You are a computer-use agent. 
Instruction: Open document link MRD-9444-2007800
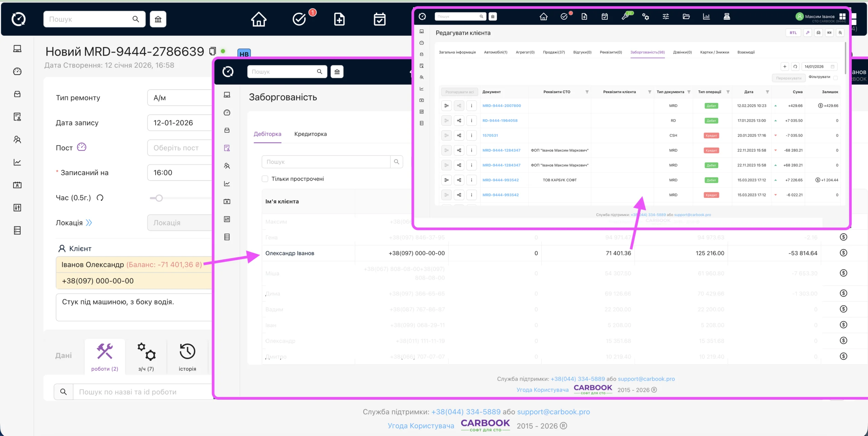click(501, 106)
